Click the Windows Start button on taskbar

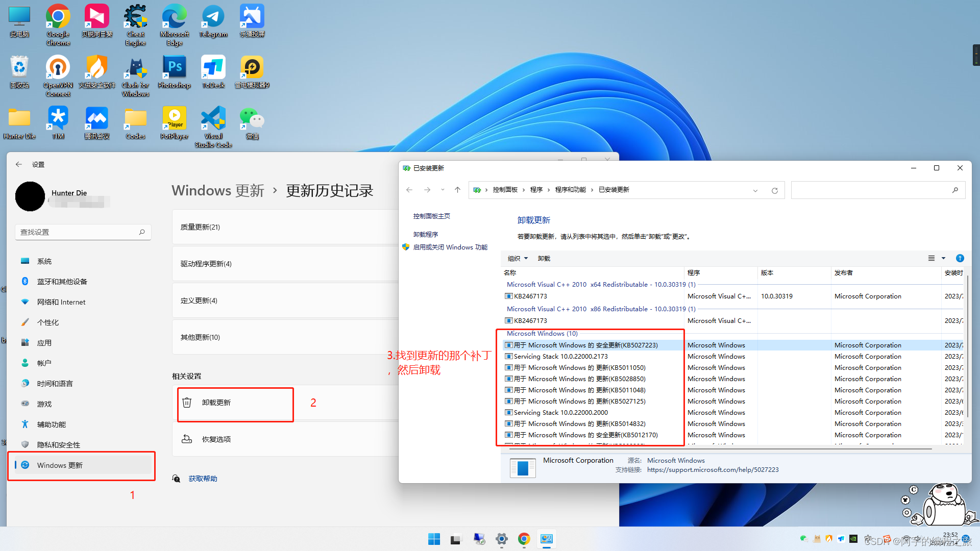coord(434,539)
